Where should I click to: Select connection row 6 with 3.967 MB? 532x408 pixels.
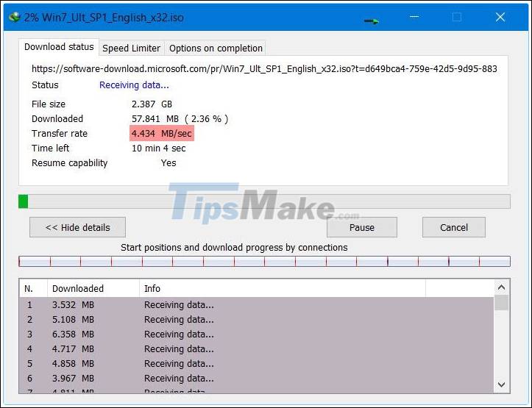[257, 378]
